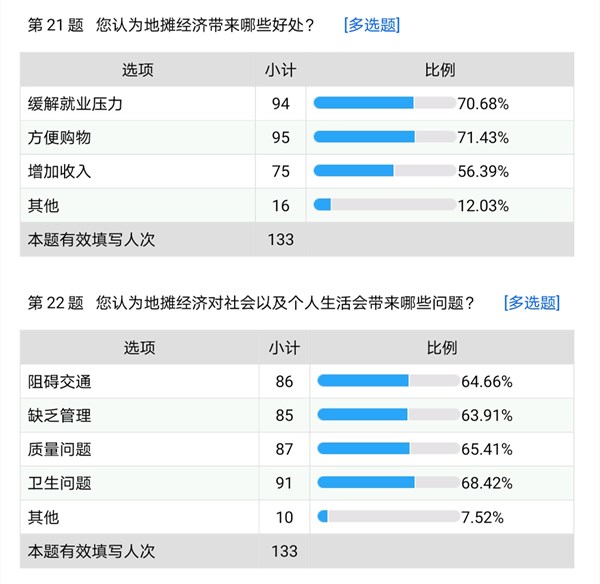Click the 71.43% percentage value
The image size is (600, 584).
[484, 137]
